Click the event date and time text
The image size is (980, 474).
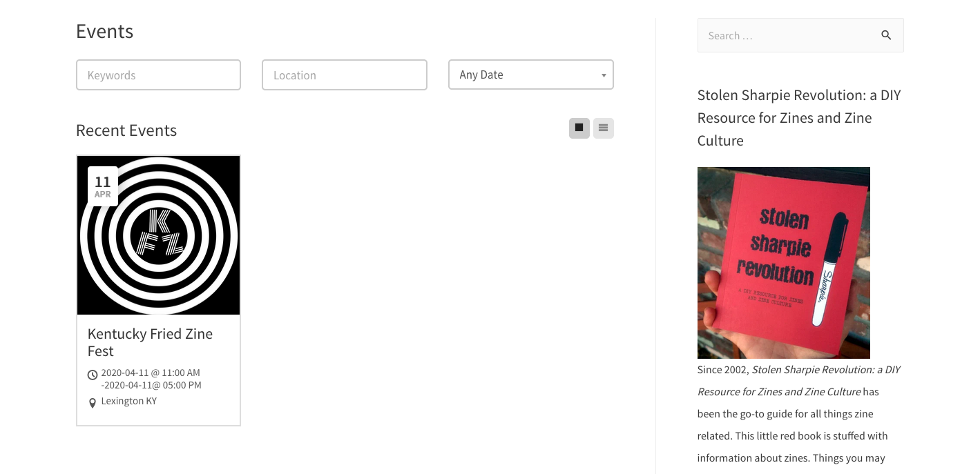point(151,379)
